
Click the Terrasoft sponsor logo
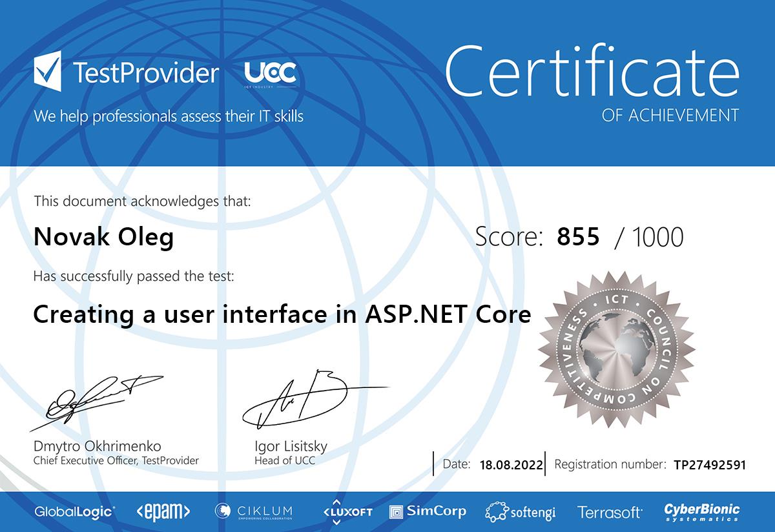coord(610,513)
